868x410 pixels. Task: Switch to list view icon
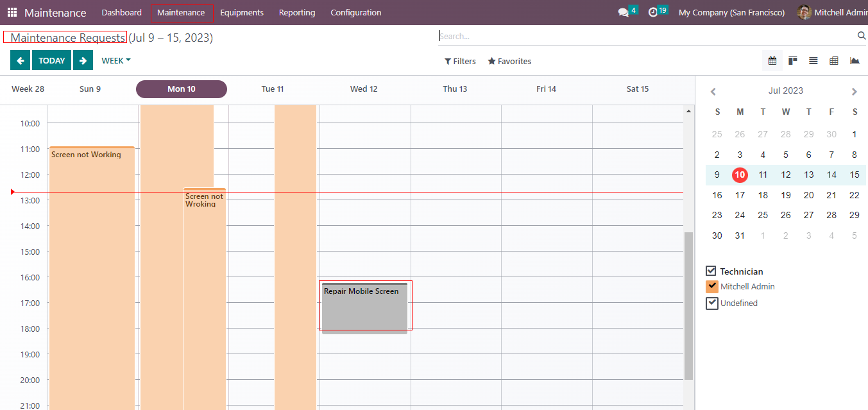click(x=813, y=61)
